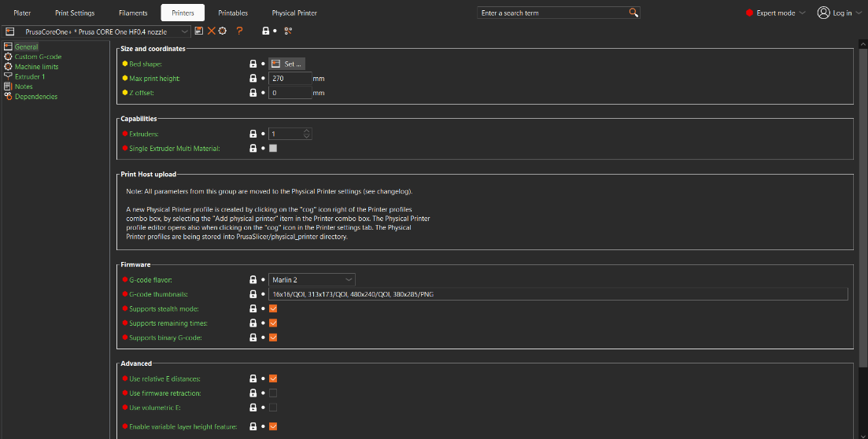The width and height of the screenshot is (868, 439).
Task: Click the Use volumetric E label
Action: 155,408
